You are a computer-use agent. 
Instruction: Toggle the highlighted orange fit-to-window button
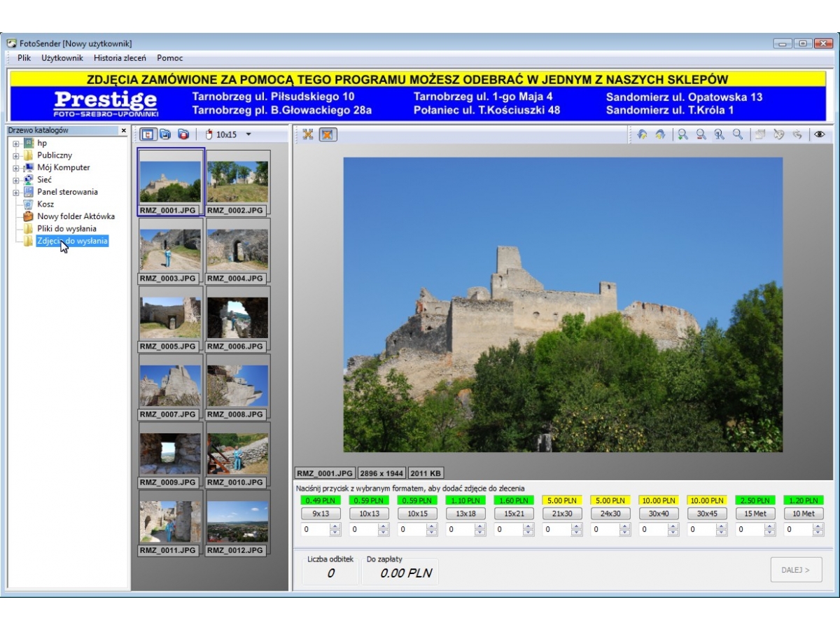pos(328,134)
